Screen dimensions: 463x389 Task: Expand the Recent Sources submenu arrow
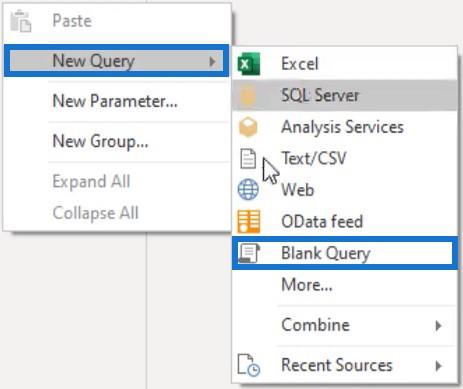pyautogui.click(x=439, y=366)
